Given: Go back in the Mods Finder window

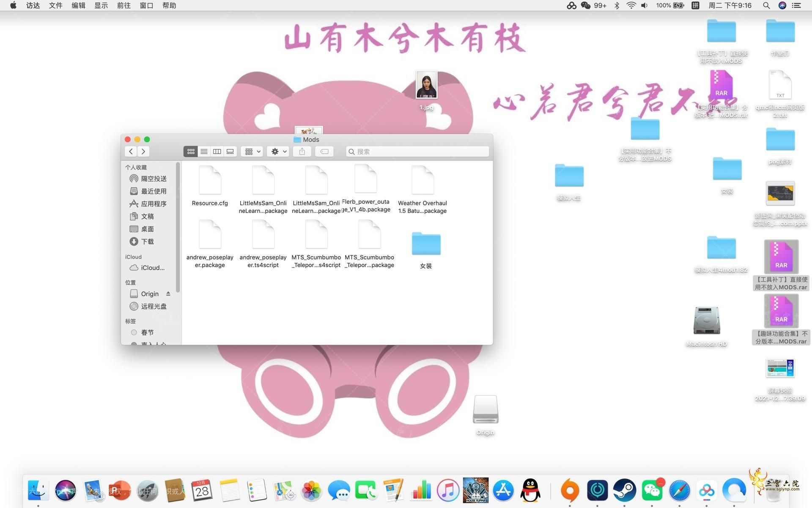Looking at the screenshot, I should point(131,152).
